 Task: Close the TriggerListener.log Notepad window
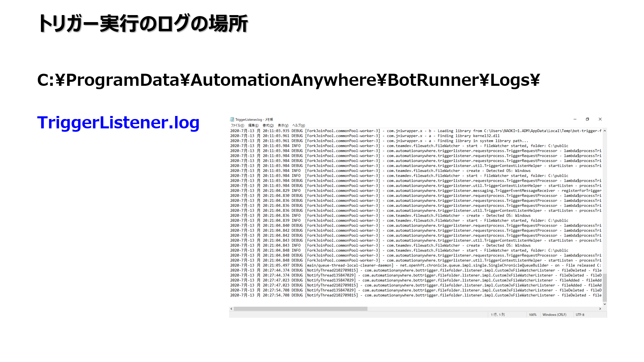600,119
